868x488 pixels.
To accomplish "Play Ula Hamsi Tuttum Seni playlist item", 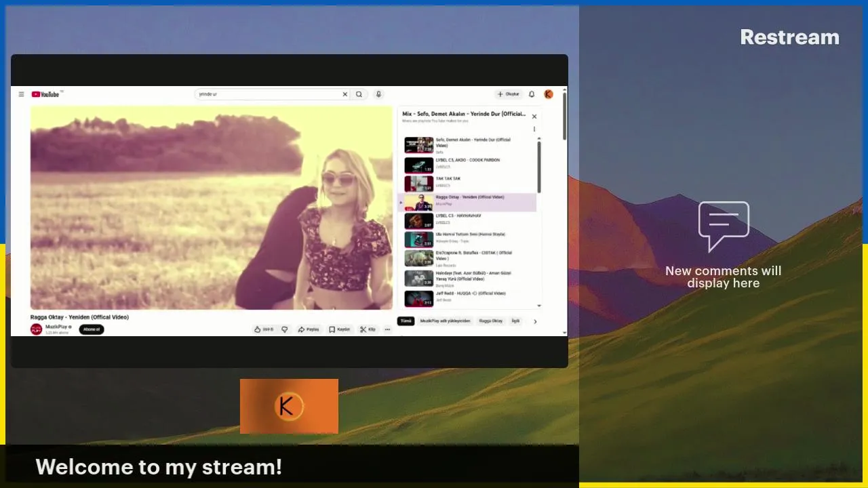I will coord(468,239).
